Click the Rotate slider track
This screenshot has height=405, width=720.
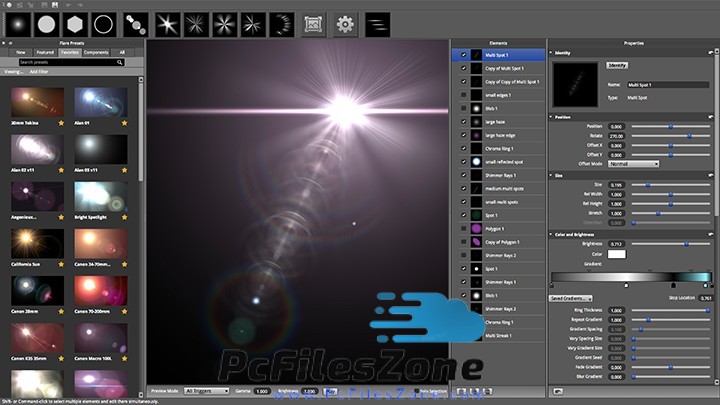(669, 135)
